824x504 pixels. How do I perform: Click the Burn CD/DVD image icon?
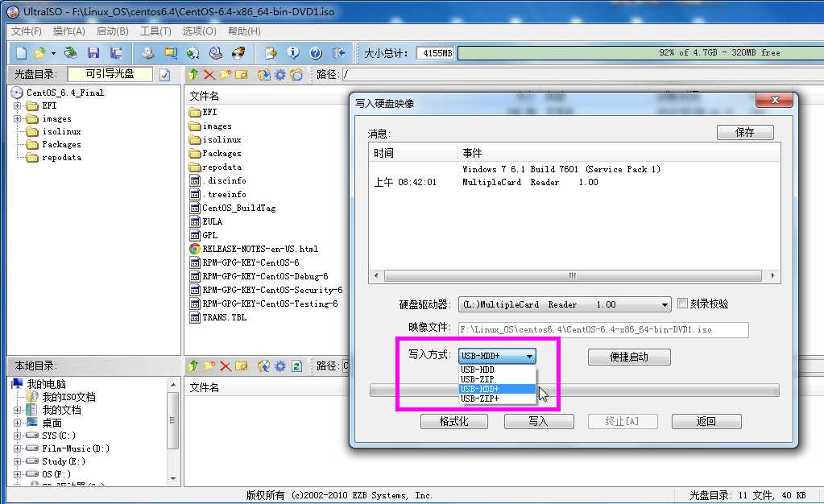(x=238, y=52)
